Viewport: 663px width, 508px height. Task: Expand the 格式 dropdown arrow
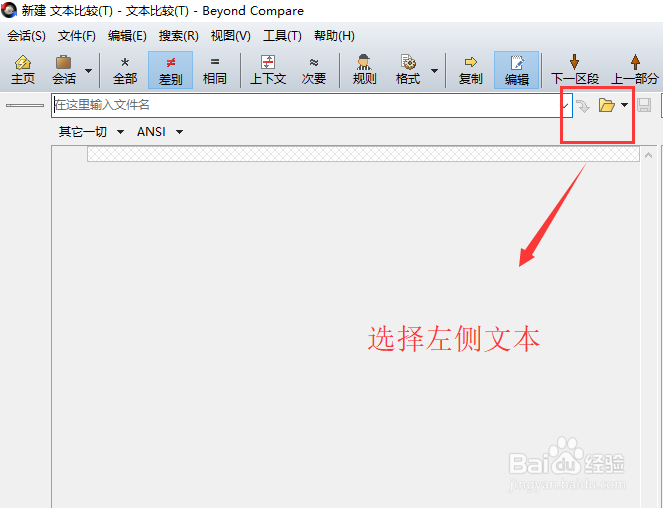434,71
